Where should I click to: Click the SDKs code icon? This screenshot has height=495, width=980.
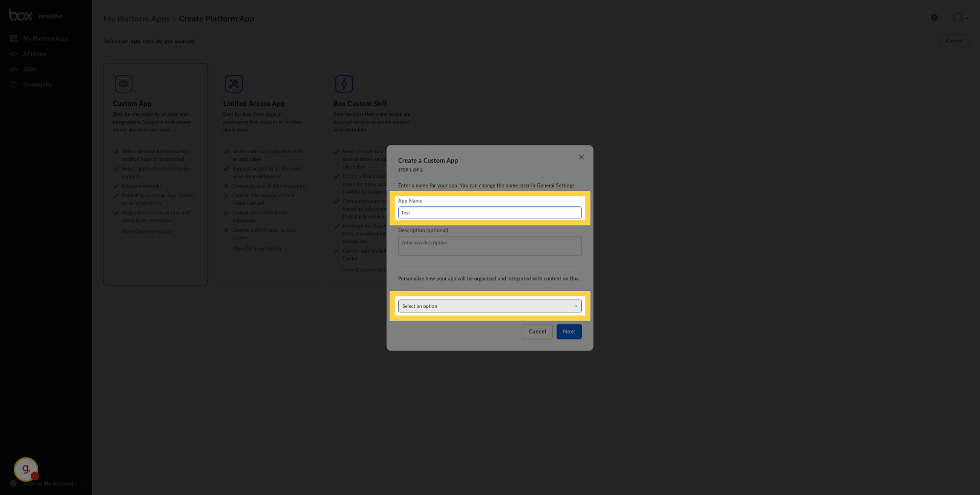point(13,69)
